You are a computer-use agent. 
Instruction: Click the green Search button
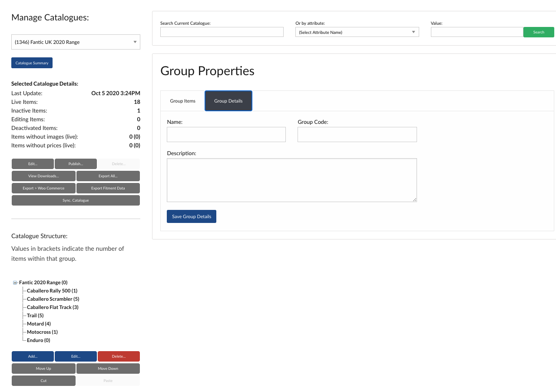pos(538,32)
